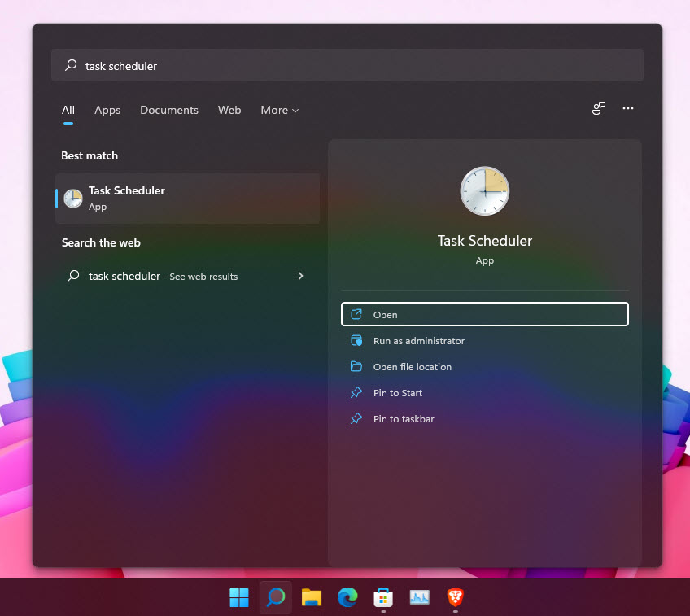690x616 pixels.
Task: Click the large Task Scheduler clock icon
Action: (484, 191)
